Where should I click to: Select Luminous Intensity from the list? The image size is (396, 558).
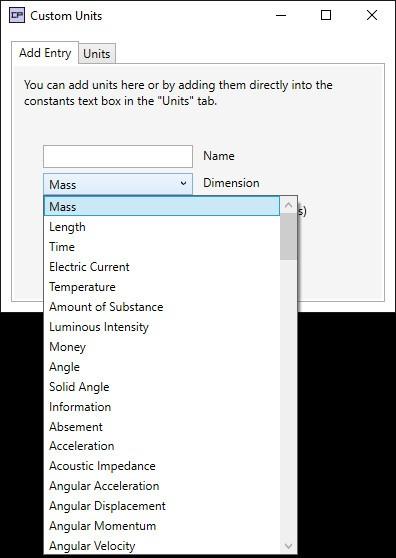point(162,327)
